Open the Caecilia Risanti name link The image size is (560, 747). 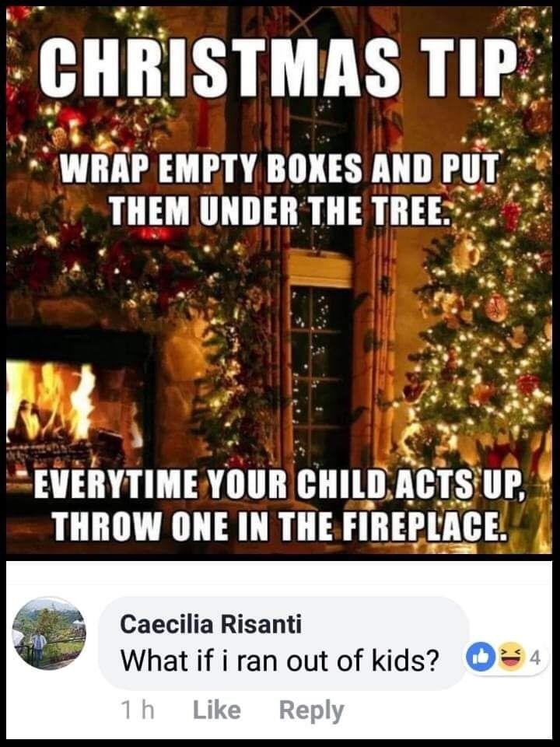click(211, 623)
